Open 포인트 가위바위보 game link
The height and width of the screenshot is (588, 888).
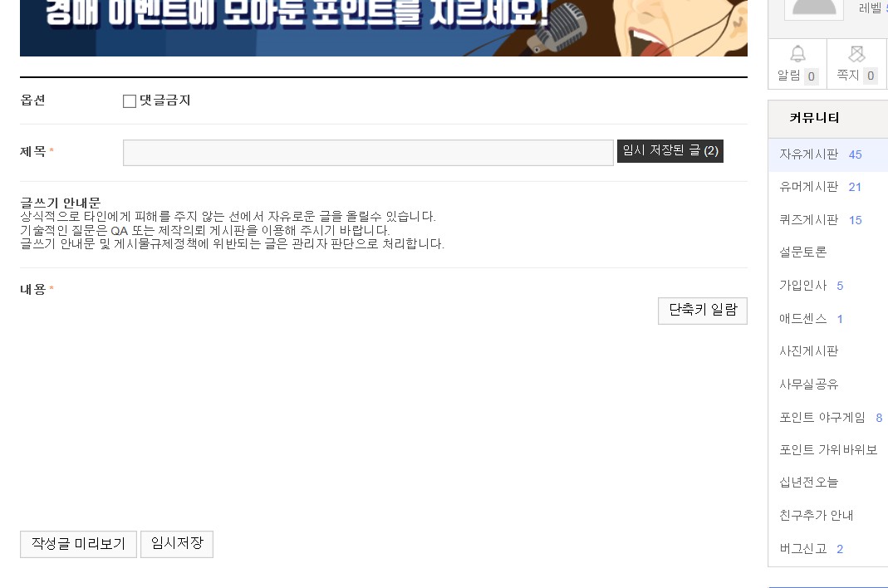[x=827, y=450]
